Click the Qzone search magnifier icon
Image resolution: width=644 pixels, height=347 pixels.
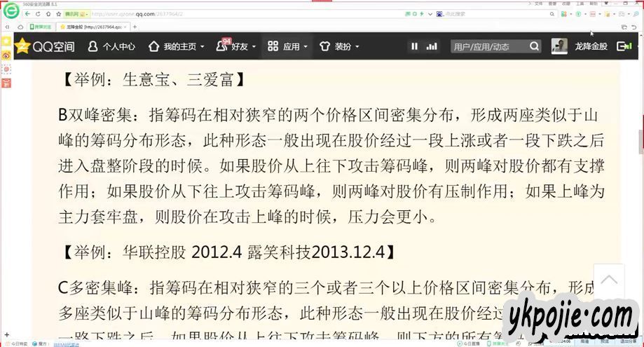[535, 46]
